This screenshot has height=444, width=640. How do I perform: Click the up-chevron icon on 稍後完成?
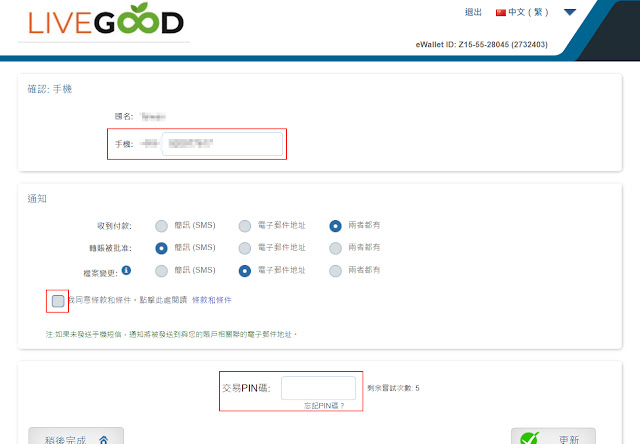pyautogui.click(x=104, y=438)
